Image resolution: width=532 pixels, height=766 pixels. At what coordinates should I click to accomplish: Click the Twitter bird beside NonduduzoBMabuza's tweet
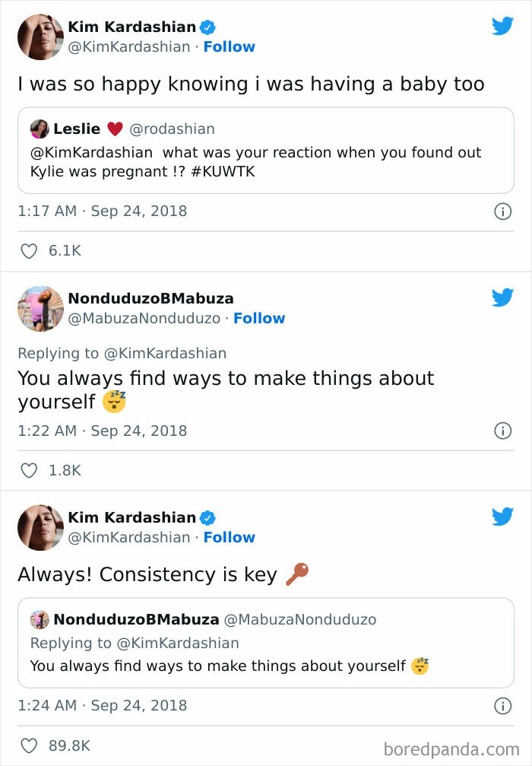coord(502,298)
